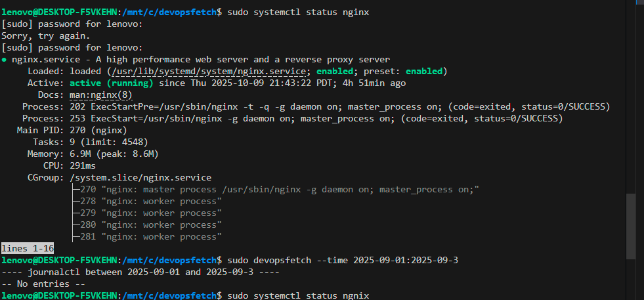Click the 'sudo systemctl status ngnix' command
Viewport: 644px width, 300px height.
click(x=298, y=295)
